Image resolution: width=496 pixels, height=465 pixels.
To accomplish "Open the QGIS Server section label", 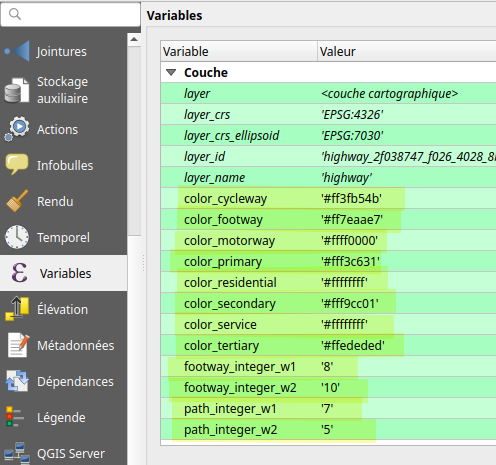I will [x=71, y=453].
